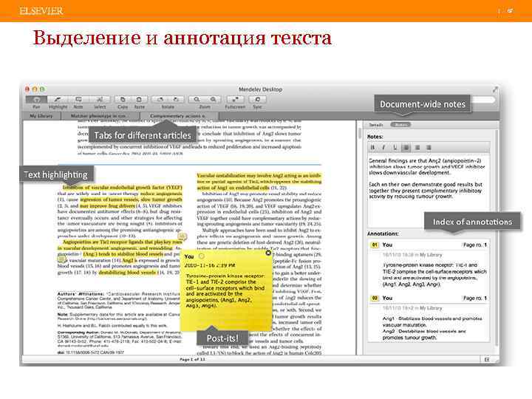This screenshot has width=532, height=399.
Task: Open the Notes tab in side panel
Action: (x=400, y=125)
